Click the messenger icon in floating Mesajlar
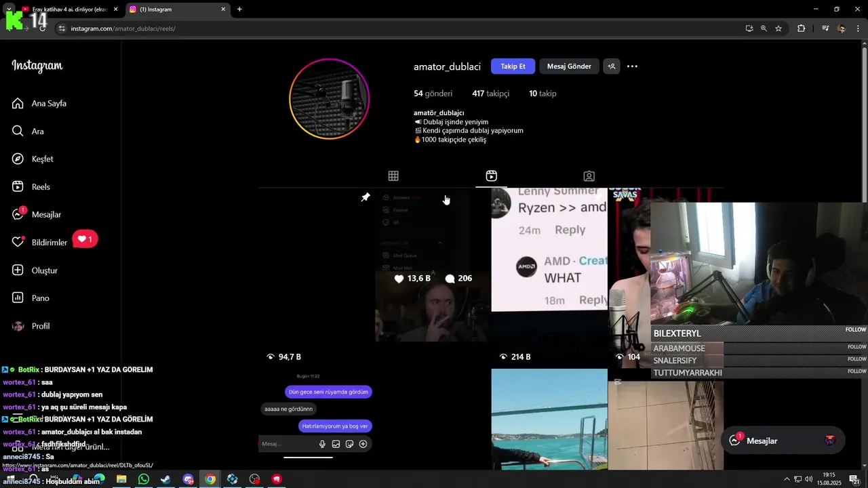 734,441
